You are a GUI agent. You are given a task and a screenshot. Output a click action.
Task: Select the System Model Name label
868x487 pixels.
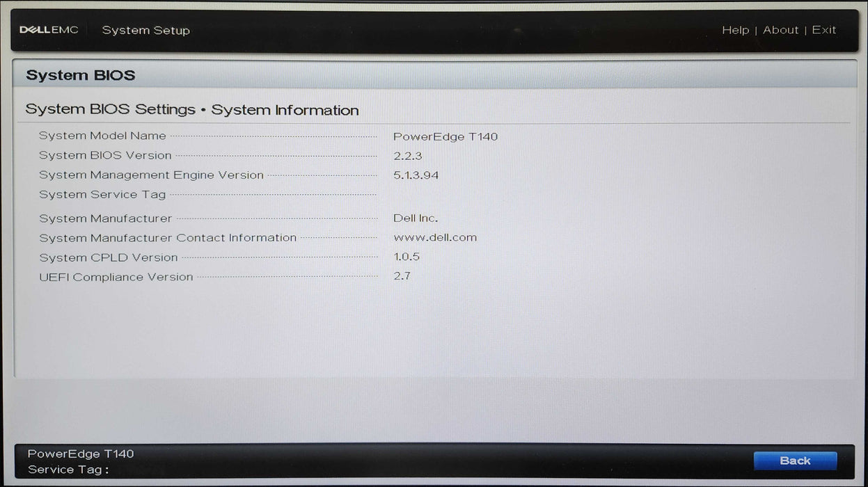pos(102,136)
